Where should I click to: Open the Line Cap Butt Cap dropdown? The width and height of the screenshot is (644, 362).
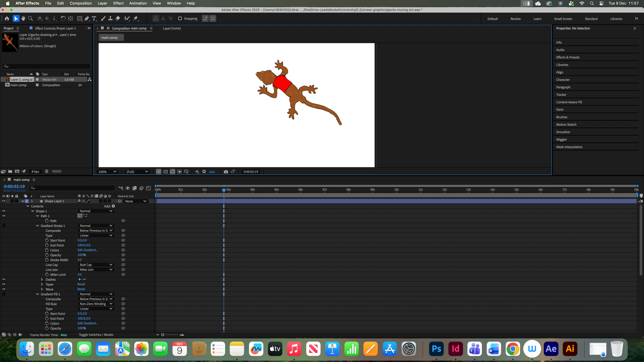[96, 265]
